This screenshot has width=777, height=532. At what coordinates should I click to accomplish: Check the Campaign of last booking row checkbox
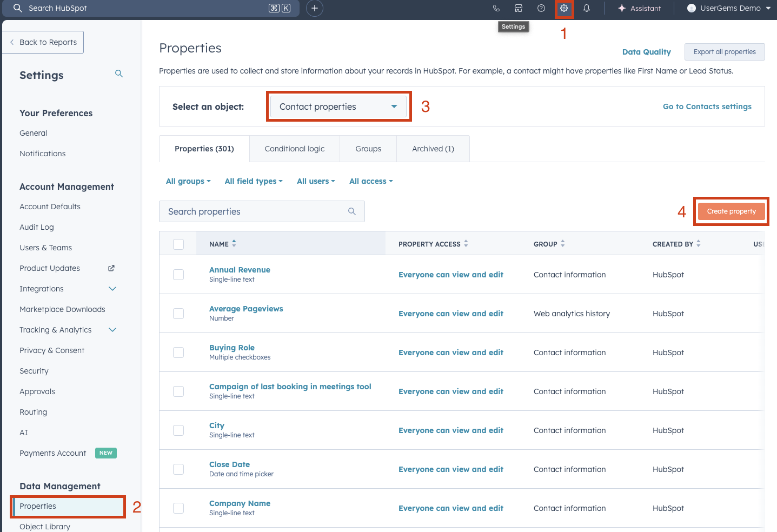[178, 391]
